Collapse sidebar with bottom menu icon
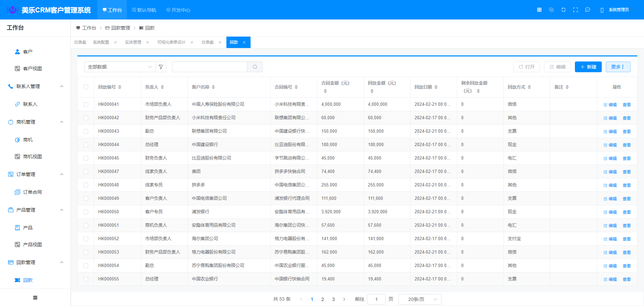Viewport: 644px width, 306px height. 35,298
